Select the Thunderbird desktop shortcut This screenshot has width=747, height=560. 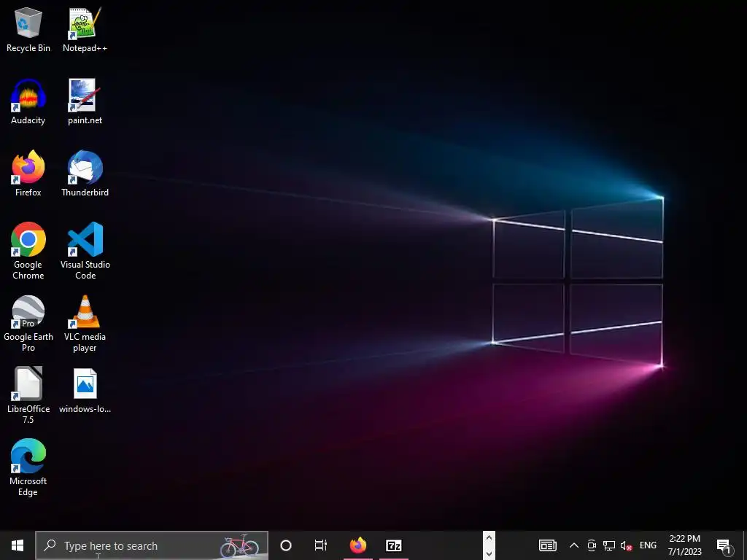click(x=85, y=174)
